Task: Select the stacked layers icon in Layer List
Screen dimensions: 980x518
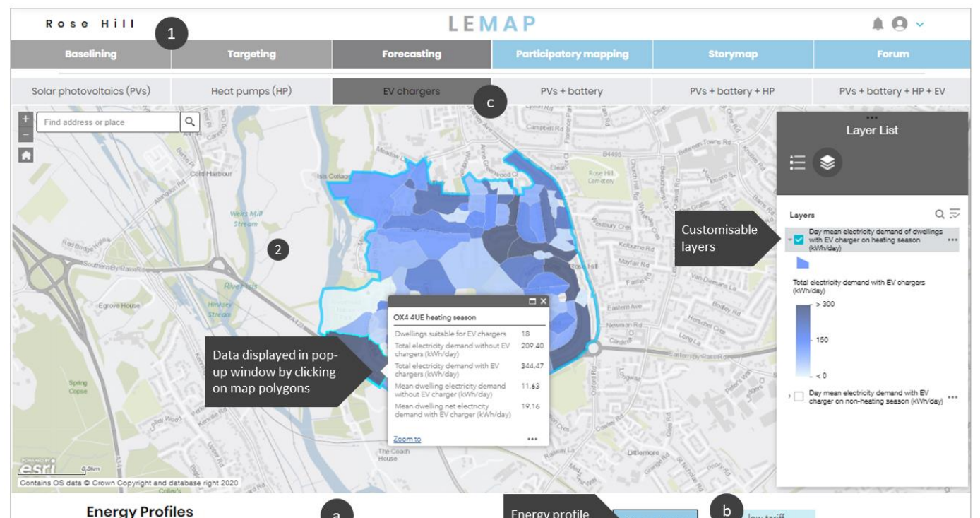Action: click(827, 163)
